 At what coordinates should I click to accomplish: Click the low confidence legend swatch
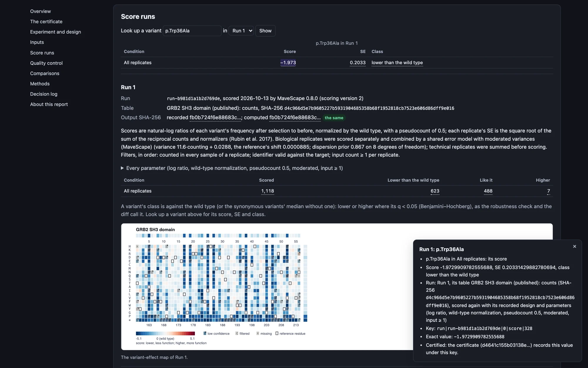tap(205, 333)
